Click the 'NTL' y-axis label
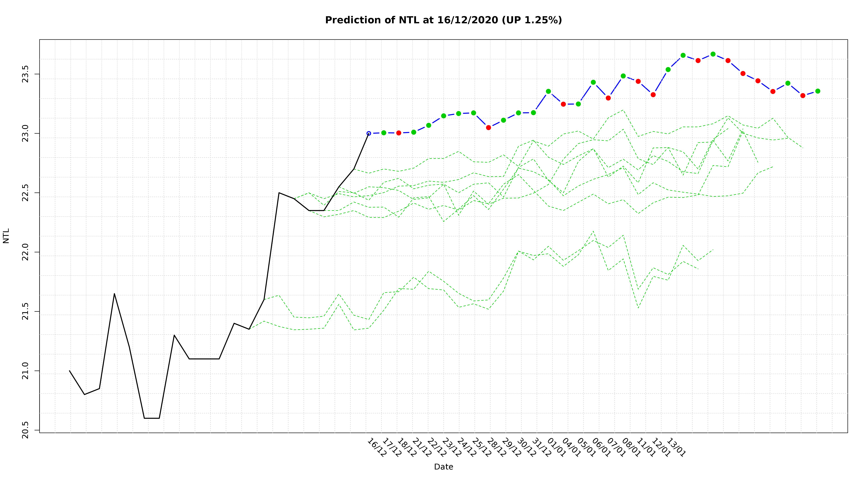 click(x=6, y=236)
